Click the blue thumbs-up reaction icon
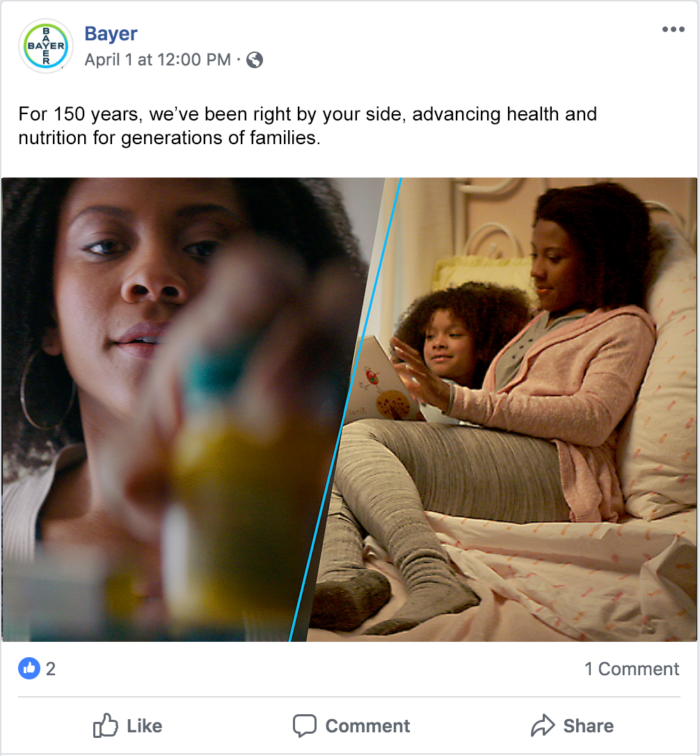The width and height of the screenshot is (700, 756). pyautogui.click(x=29, y=668)
